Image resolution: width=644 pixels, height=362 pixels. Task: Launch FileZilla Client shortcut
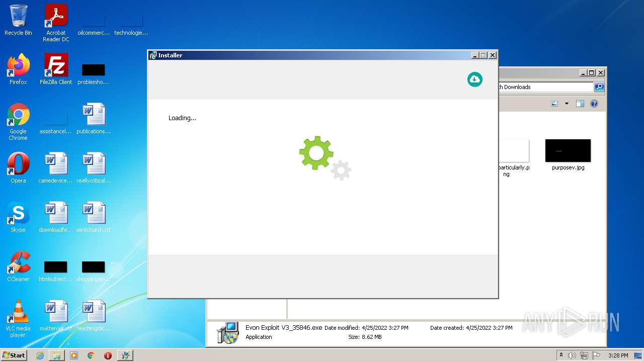pyautogui.click(x=56, y=69)
